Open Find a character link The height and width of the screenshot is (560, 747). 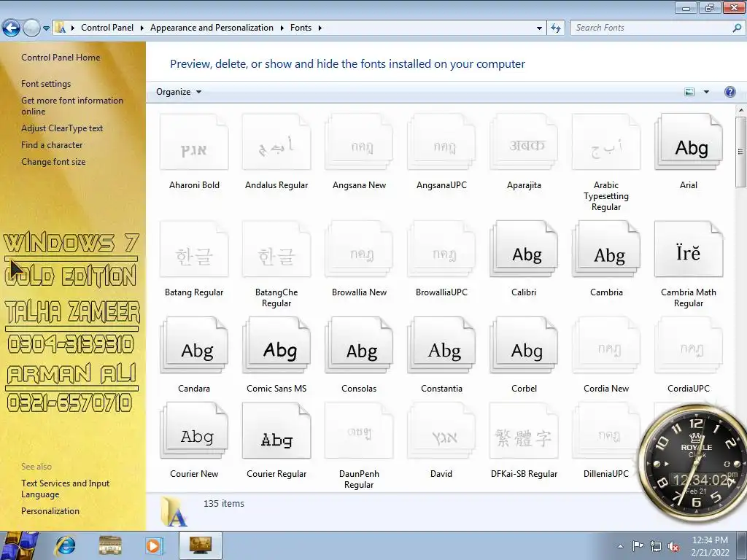pos(52,145)
